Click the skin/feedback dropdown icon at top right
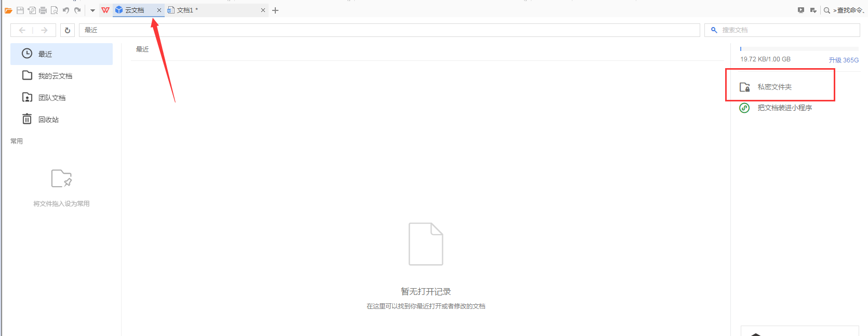868x336 pixels. (x=813, y=10)
